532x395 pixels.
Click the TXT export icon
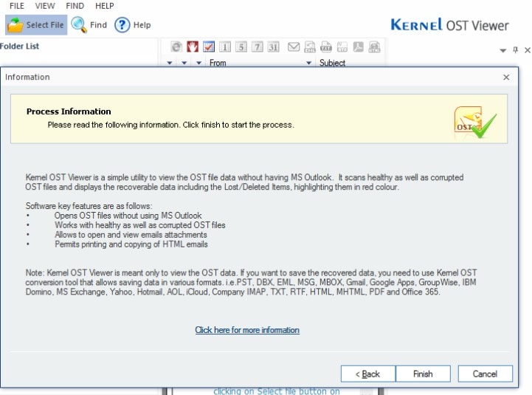326,47
